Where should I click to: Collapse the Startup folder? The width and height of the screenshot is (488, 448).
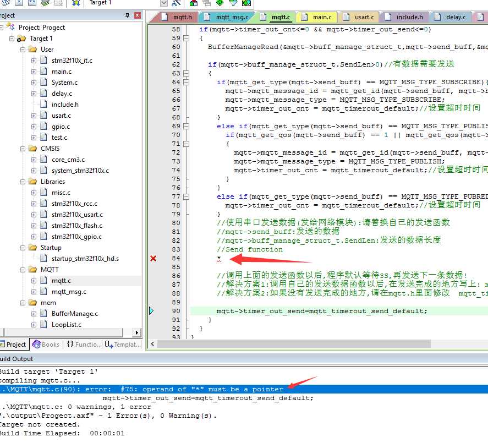[23, 248]
